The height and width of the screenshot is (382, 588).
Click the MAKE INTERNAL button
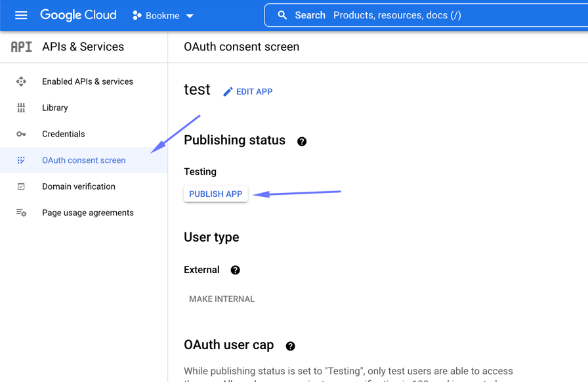coord(222,299)
